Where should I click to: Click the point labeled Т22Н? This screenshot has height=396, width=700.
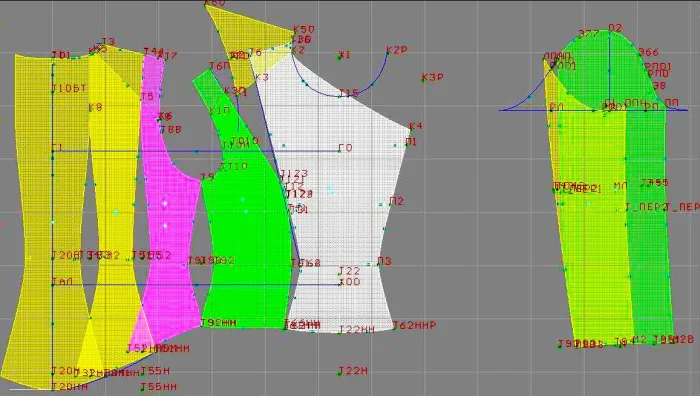click(353, 371)
